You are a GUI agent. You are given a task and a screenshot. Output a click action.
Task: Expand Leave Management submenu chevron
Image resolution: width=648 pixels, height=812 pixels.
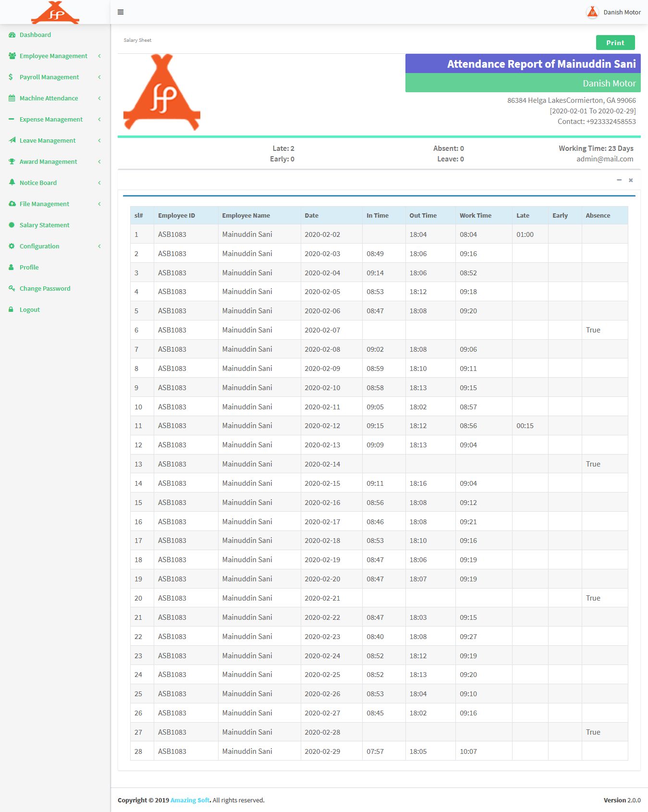click(99, 140)
